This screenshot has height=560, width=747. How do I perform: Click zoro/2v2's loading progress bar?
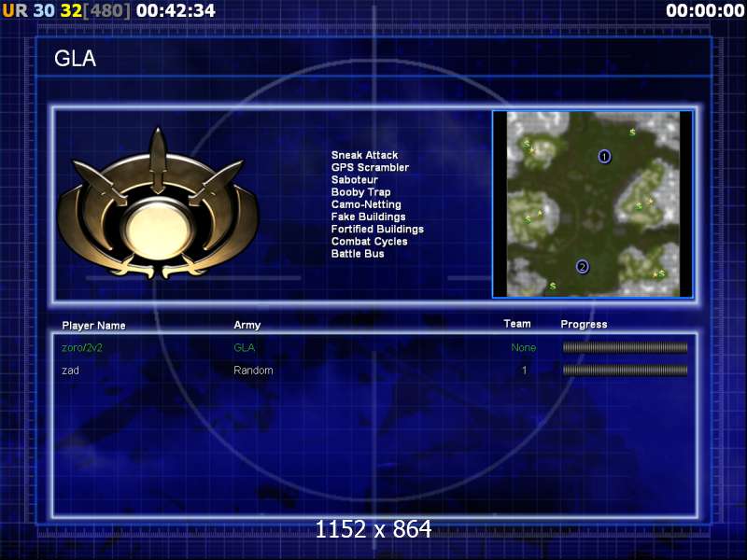point(625,347)
